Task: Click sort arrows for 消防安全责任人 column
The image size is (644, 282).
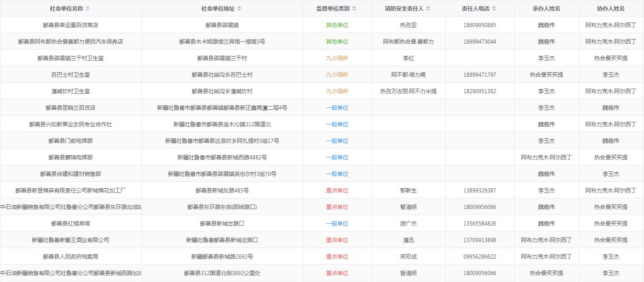Action: (x=428, y=9)
